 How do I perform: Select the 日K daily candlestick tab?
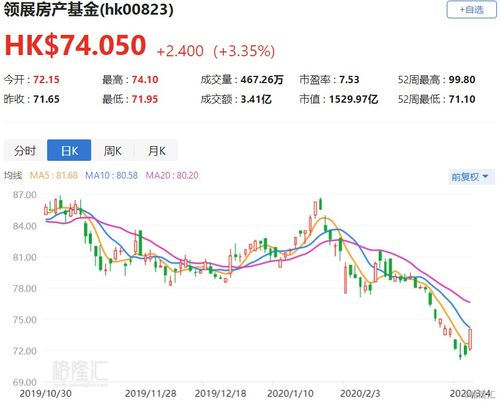pos(69,151)
